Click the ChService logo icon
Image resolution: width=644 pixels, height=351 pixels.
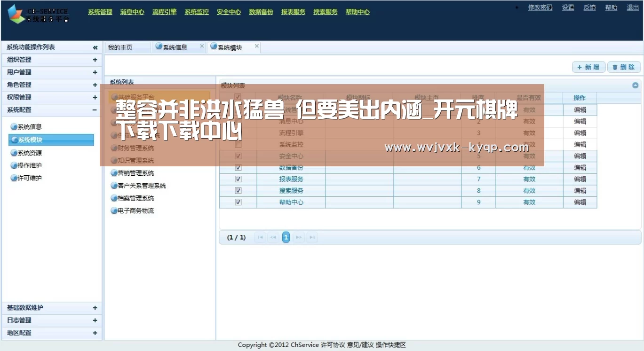coord(17,14)
